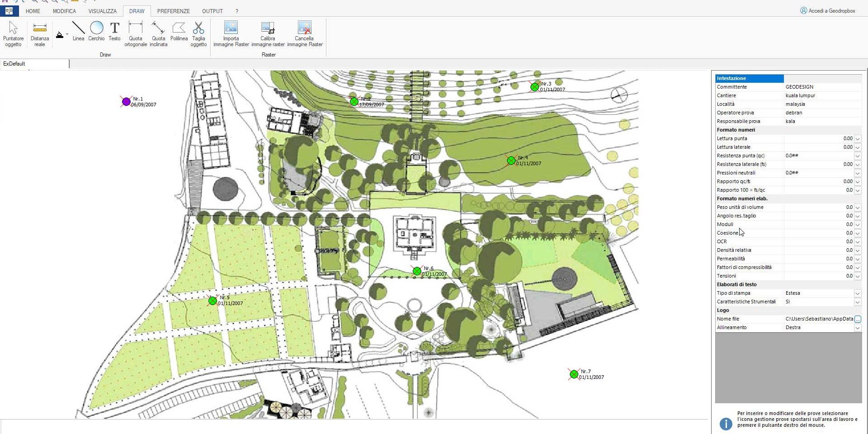Select the Quota inclinata tool
The width and height of the screenshot is (868, 434).
click(x=158, y=34)
